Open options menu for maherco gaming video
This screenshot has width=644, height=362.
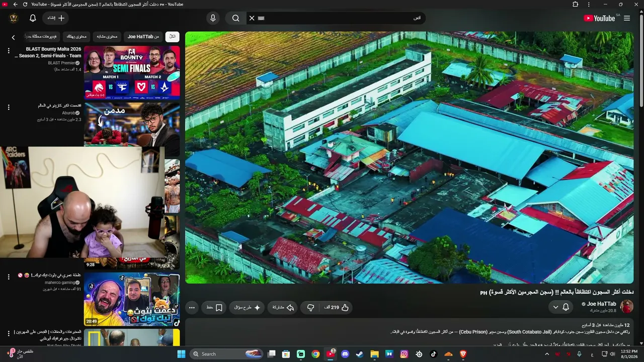(x=9, y=277)
